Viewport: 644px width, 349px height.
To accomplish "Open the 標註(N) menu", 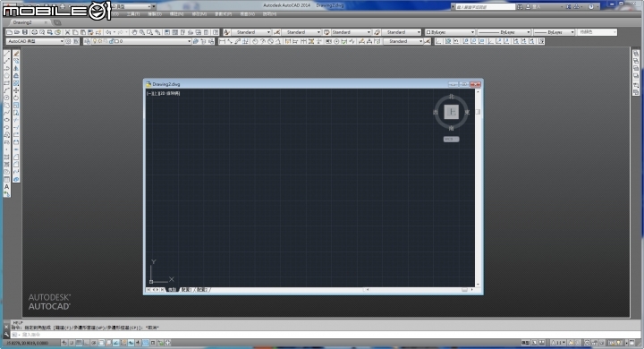I will [177, 14].
